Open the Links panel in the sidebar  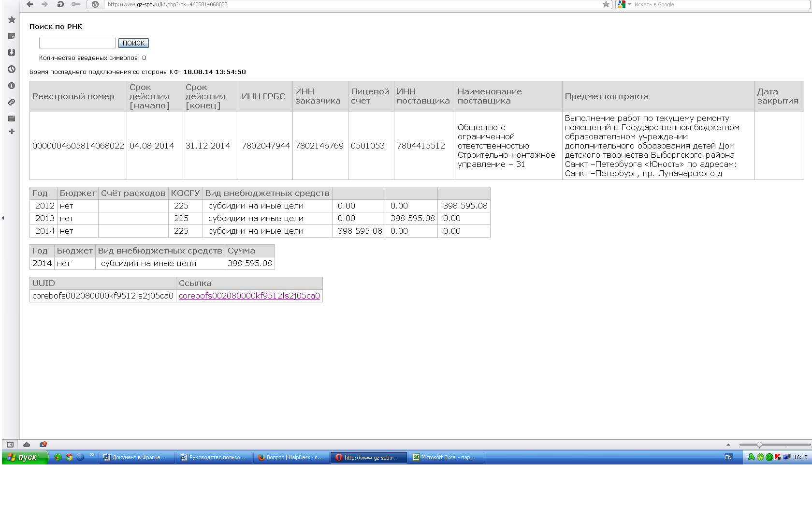[12, 102]
